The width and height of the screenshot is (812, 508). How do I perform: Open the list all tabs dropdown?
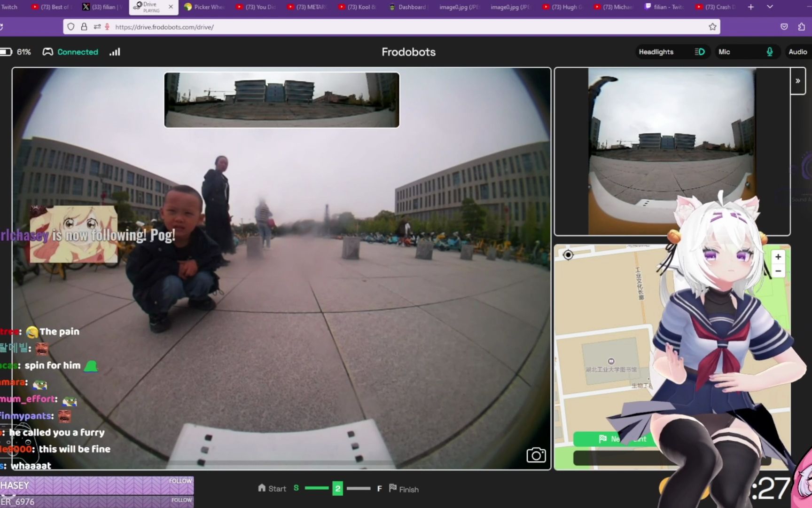770,7
